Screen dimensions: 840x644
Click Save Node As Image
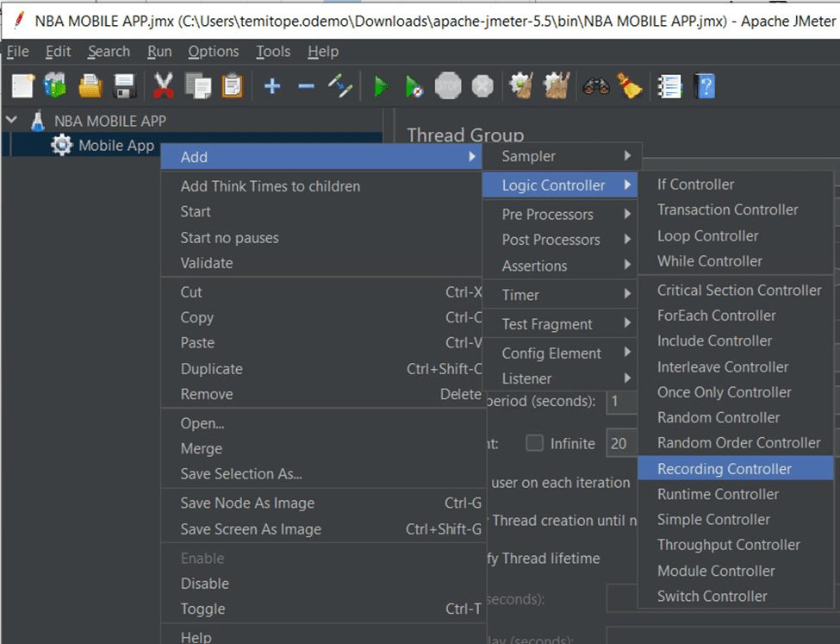pyautogui.click(x=323, y=503)
